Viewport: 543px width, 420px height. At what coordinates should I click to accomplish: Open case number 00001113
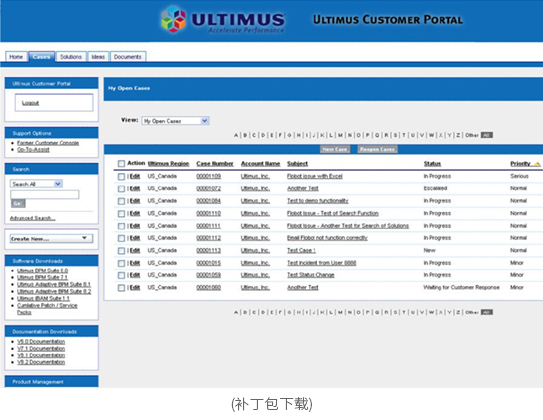(x=208, y=250)
